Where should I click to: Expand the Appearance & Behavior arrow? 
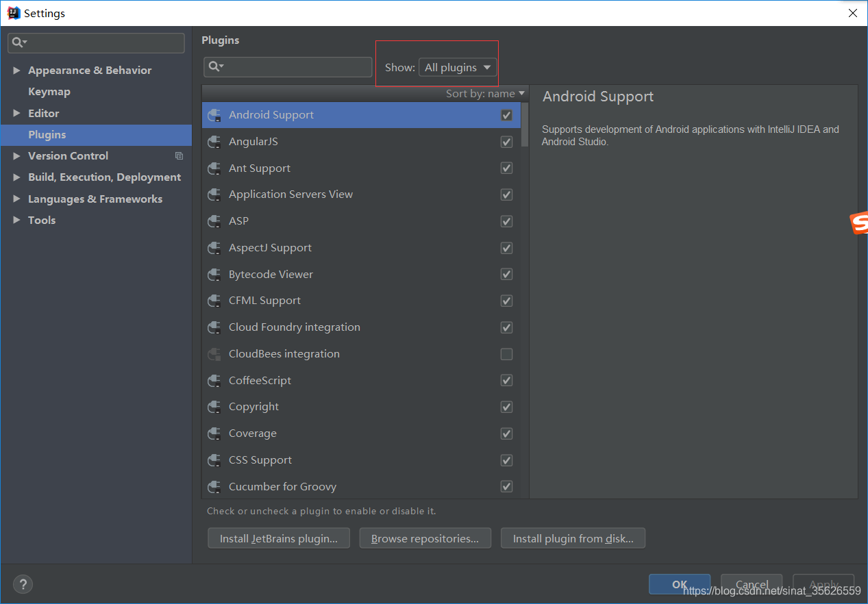16,71
